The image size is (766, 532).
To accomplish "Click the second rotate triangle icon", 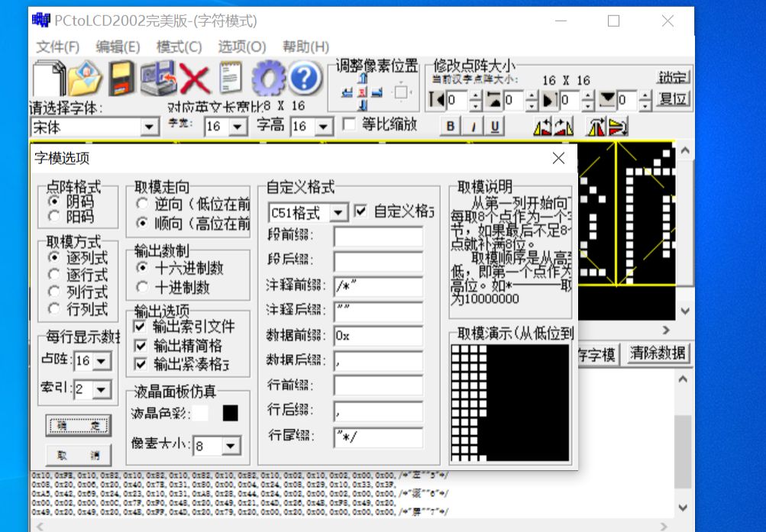I will (x=564, y=127).
